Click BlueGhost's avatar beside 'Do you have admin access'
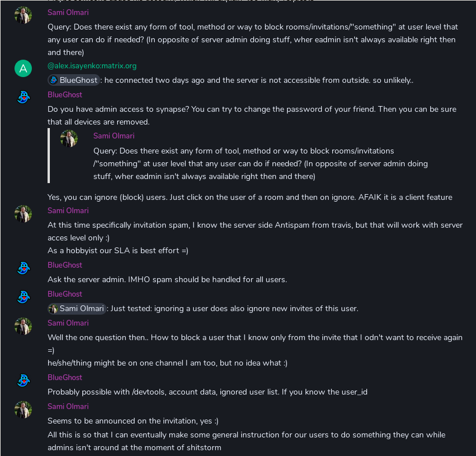 23,98
